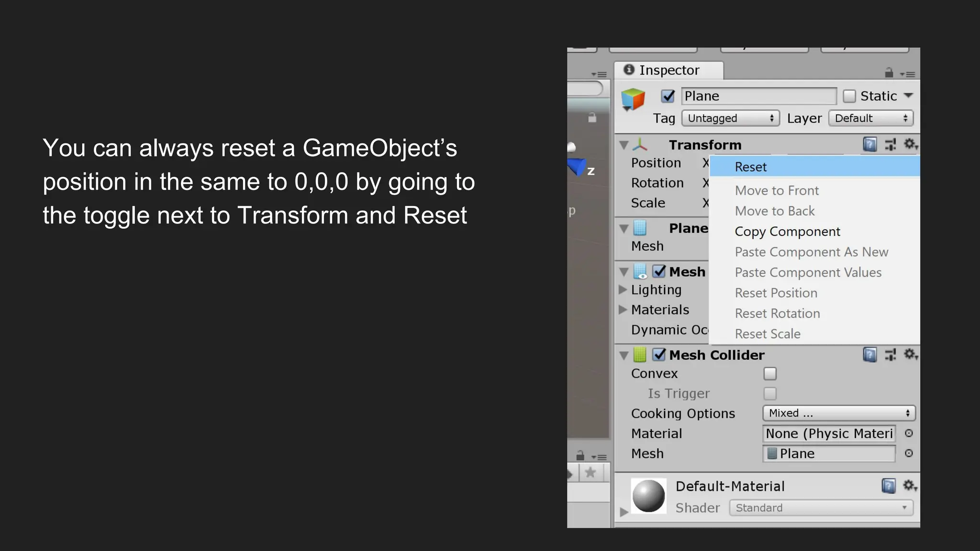The image size is (980, 551).
Task: Click the Scale label in Transform
Action: point(648,203)
